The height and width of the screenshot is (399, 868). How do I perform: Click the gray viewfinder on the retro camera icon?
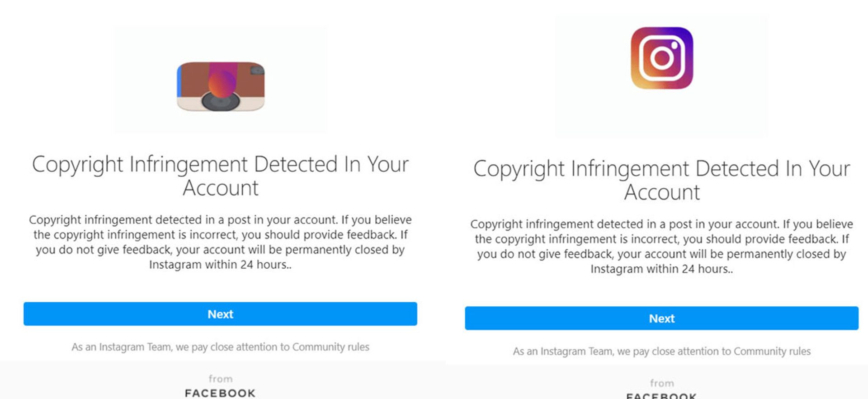point(257,70)
